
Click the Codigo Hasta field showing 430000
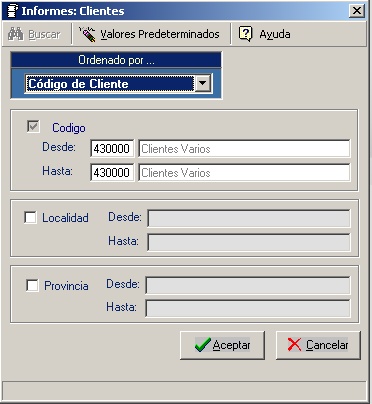[x=112, y=172]
